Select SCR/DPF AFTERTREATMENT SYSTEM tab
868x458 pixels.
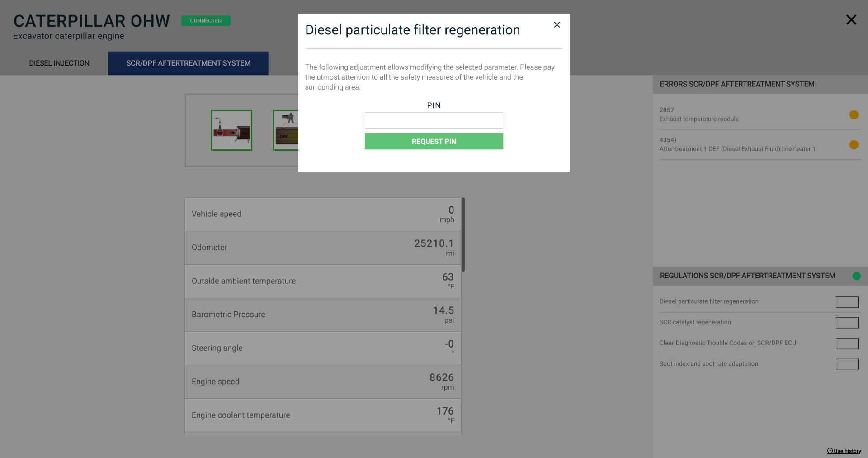pos(188,63)
